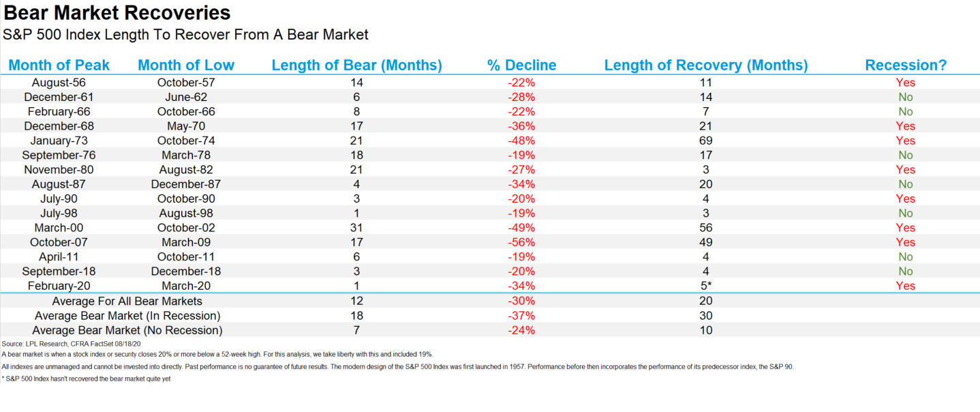Click "Average Bear Market (In Recession)" label
The width and height of the screenshot is (980, 412).
coord(127,316)
